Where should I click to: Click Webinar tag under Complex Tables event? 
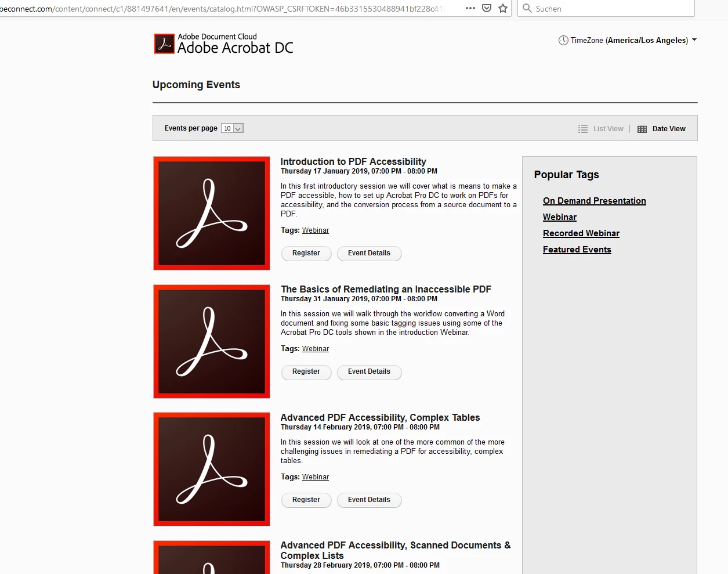pos(316,477)
